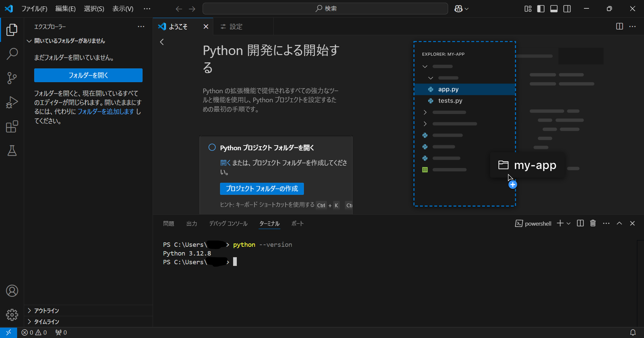Go back using the navigation left arrow
The height and width of the screenshot is (338, 644).
pos(179,9)
